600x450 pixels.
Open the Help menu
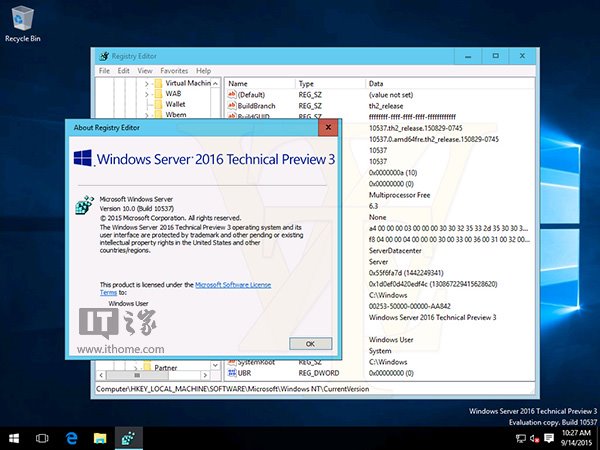(203, 71)
